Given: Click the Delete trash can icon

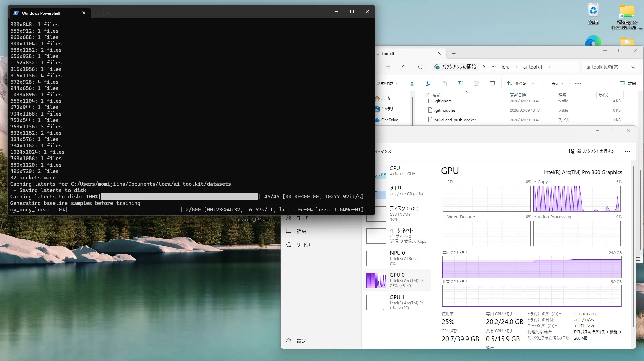Looking at the screenshot, I should (x=492, y=83).
